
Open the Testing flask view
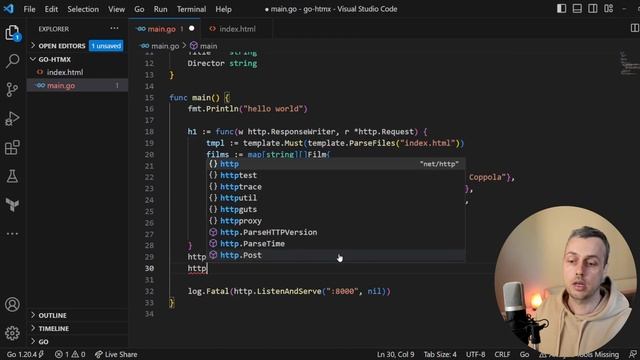point(12,176)
